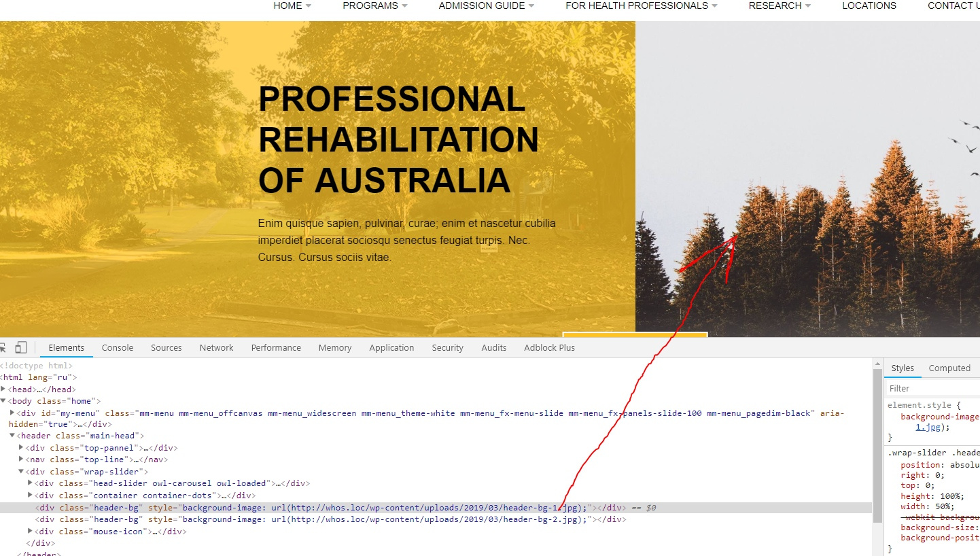This screenshot has width=980, height=556.
Task: Expand the top-pannel div node
Action: point(21,448)
